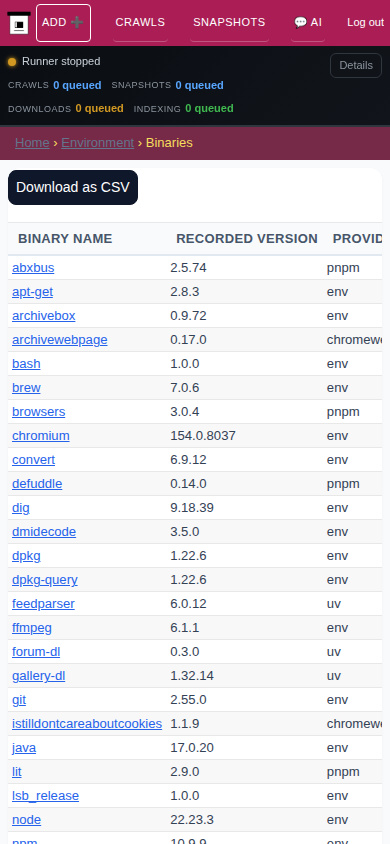Open the apt-get binary link
This screenshot has height=844, width=390.
32,292
